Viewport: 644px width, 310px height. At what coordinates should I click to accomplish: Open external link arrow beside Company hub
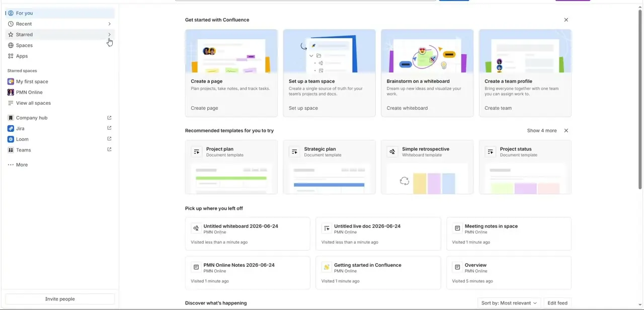point(109,118)
